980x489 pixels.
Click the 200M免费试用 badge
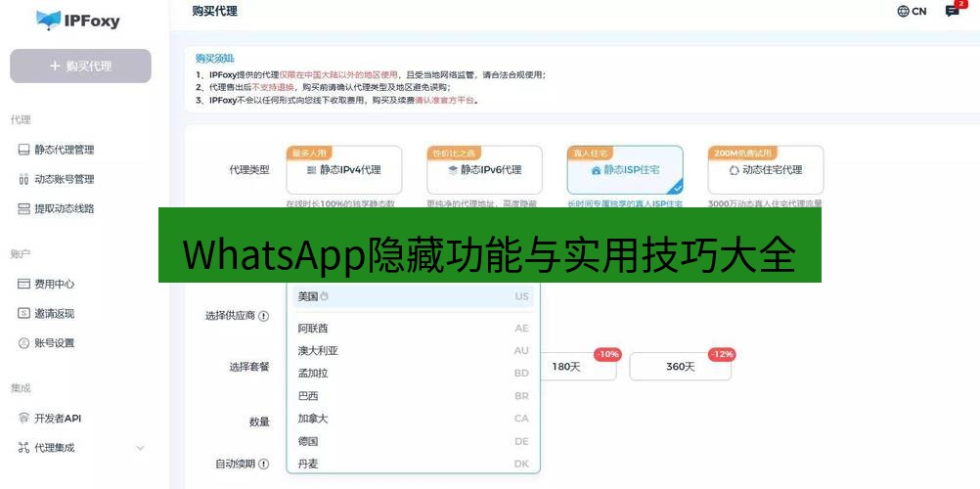click(743, 153)
